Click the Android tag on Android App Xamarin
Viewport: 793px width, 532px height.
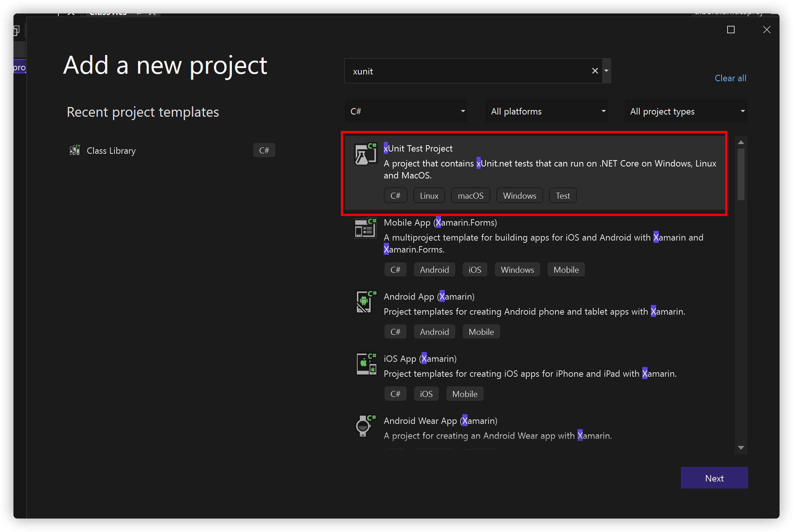434,332
